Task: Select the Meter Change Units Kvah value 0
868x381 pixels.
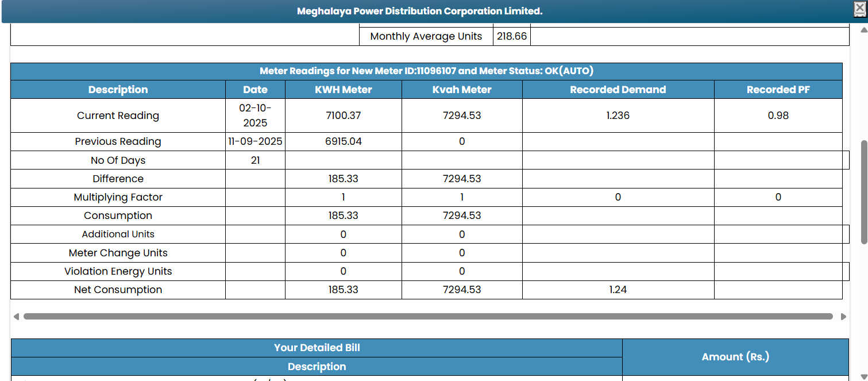Action: tap(462, 253)
